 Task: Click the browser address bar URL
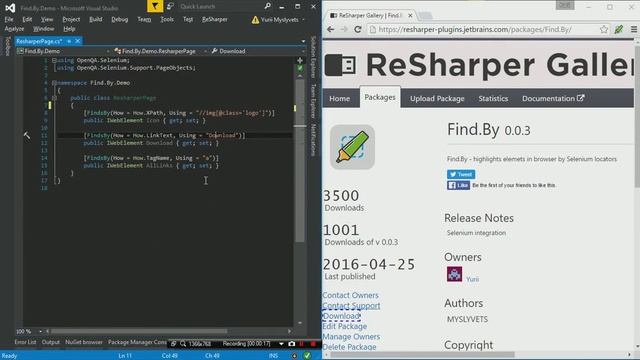pos(475,29)
